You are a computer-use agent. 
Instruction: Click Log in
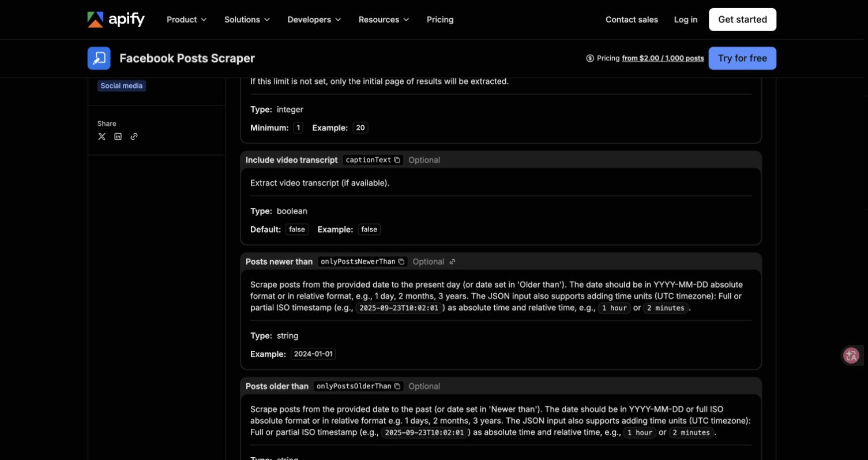(x=686, y=20)
